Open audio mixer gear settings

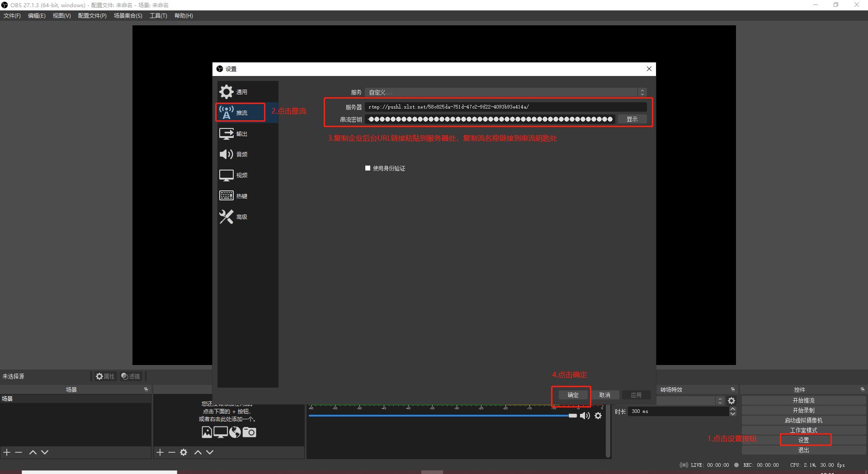point(598,416)
